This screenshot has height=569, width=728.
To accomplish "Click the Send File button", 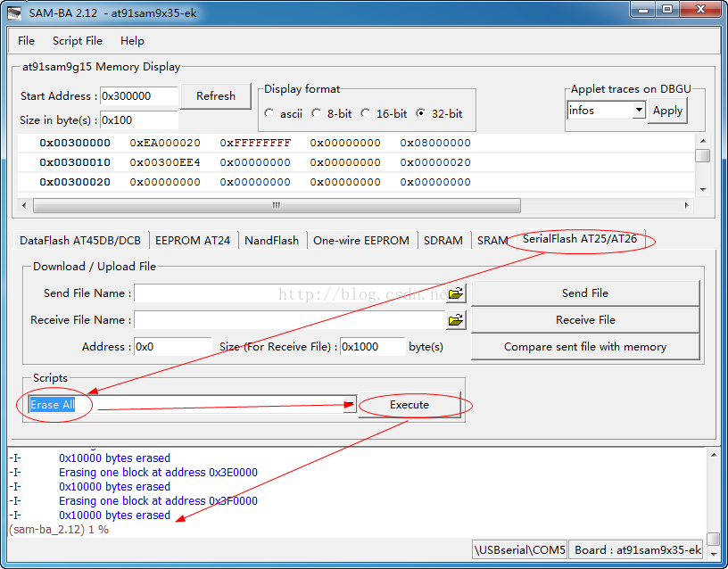I will 585,293.
